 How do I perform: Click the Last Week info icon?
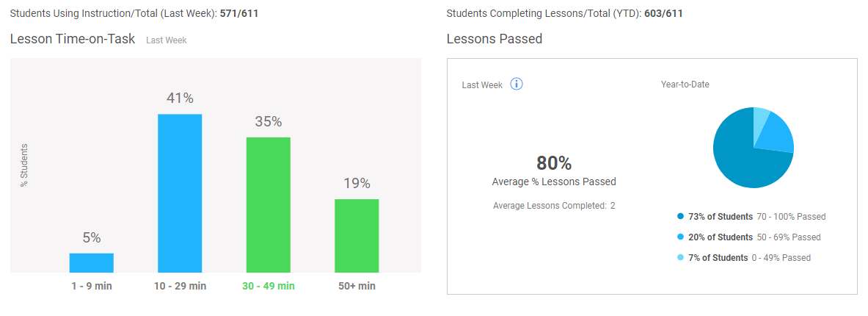click(517, 85)
